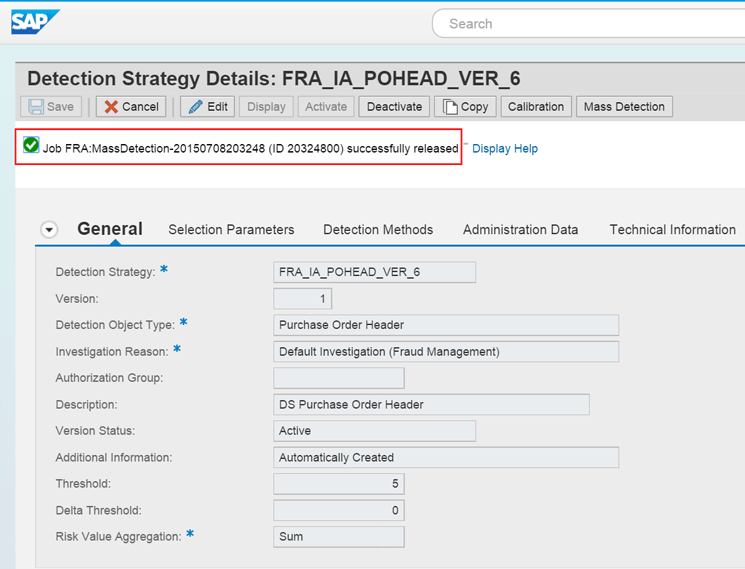Click the green success checkmark icon
Screen dimensions: 745x569
pos(31,145)
